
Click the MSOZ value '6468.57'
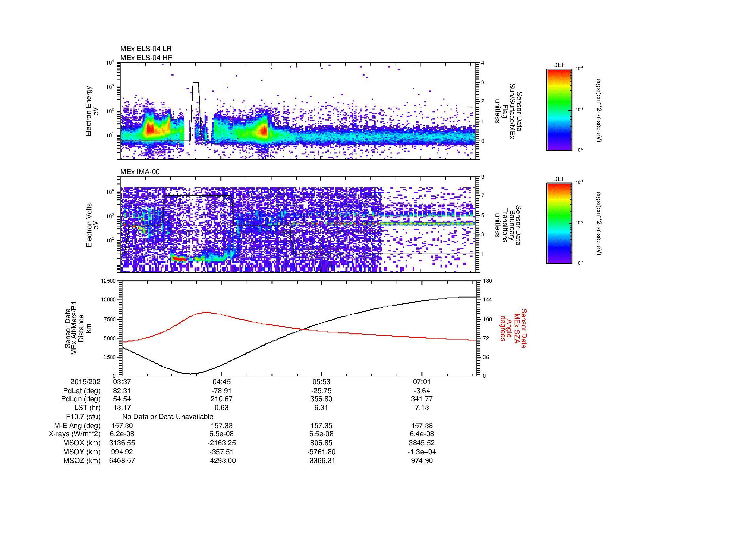(122, 461)
